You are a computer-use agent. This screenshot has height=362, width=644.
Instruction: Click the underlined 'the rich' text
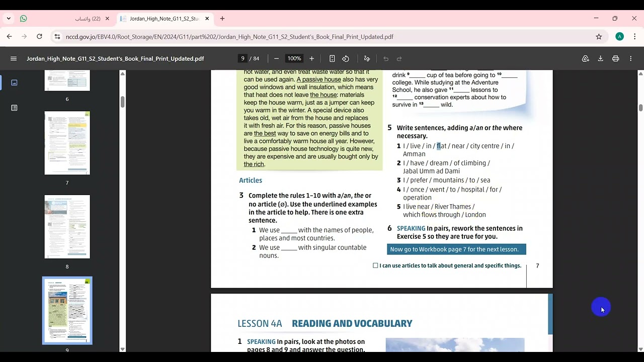254,164
